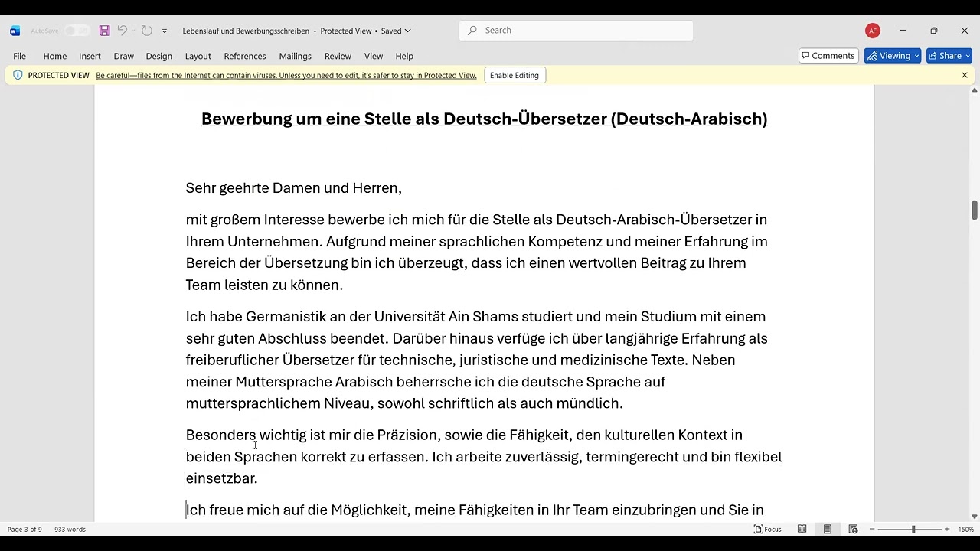Open the Viewing mode dropdown

[893, 56]
